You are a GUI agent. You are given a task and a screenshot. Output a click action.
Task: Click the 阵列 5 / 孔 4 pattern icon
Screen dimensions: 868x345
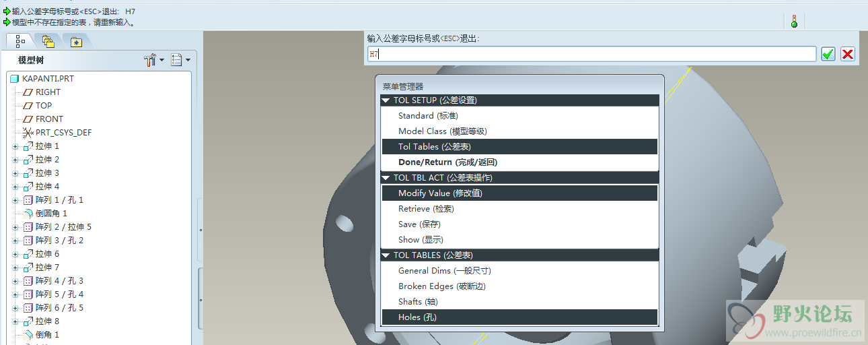click(28, 294)
